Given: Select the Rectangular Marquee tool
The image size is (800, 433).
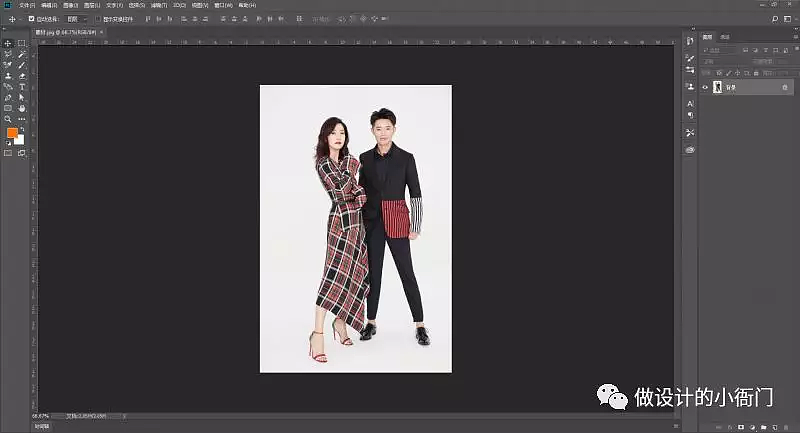Looking at the screenshot, I should click(21, 43).
